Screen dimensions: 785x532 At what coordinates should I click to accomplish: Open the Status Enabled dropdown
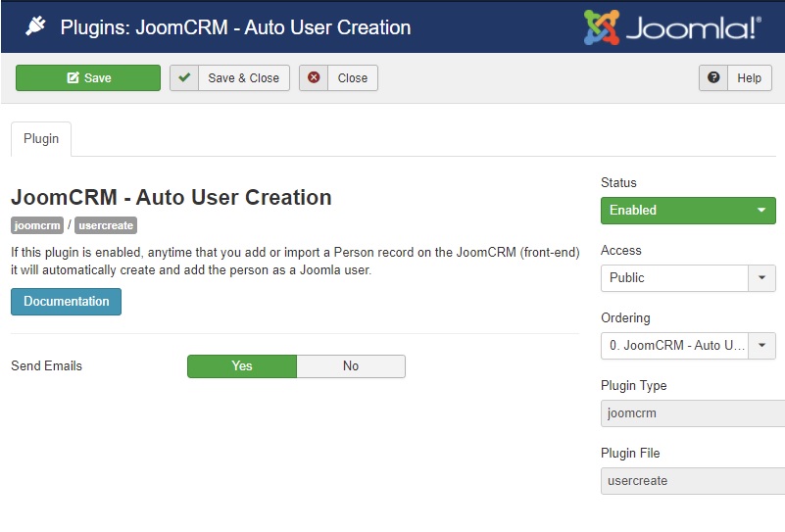pyautogui.click(x=688, y=211)
